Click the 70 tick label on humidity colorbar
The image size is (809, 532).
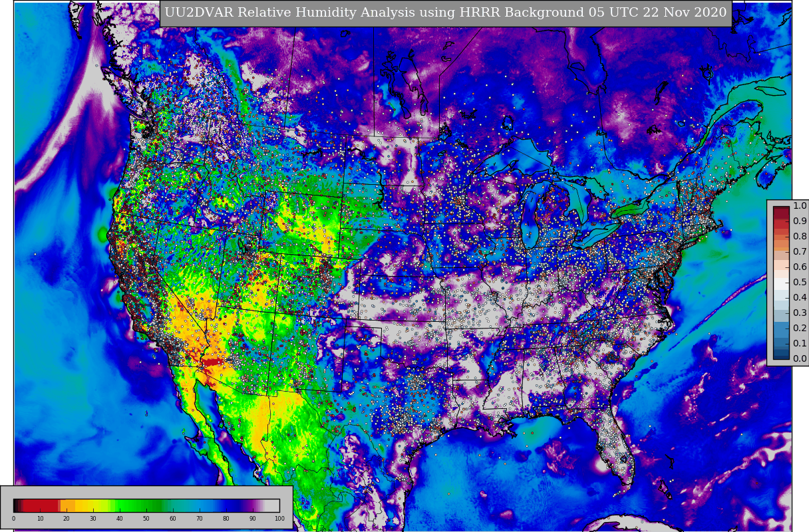(x=200, y=519)
